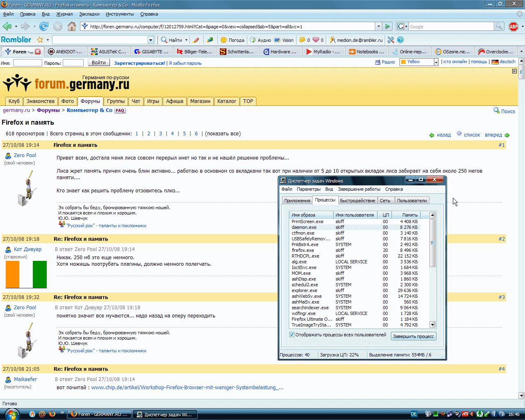Image resolution: width=525 pixels, height=420 pixels.
Task: Click the Имя login input field
Action: tap(27, 63)
